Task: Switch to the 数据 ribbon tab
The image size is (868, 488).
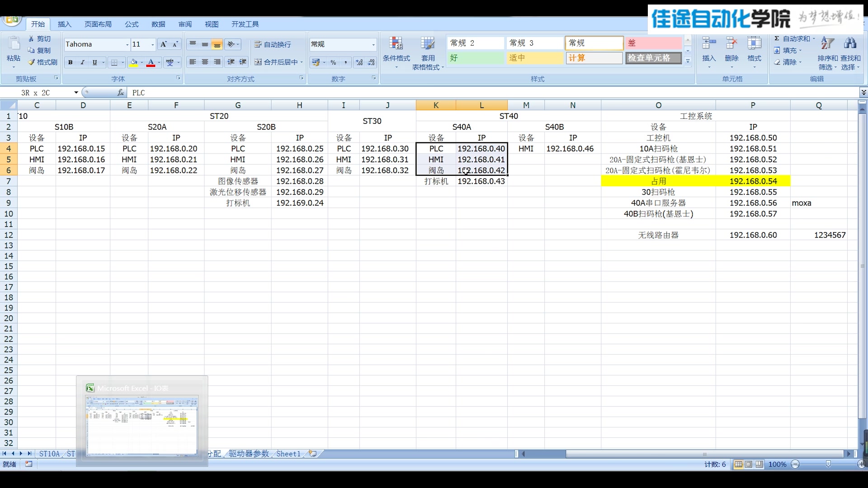Action: tap(158, 24)
